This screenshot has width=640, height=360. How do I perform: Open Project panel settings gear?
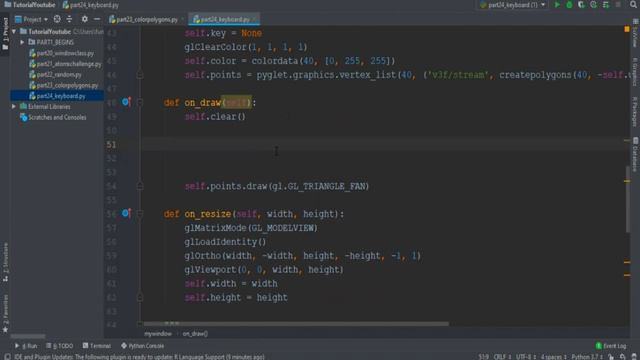[x=84, y=19]
